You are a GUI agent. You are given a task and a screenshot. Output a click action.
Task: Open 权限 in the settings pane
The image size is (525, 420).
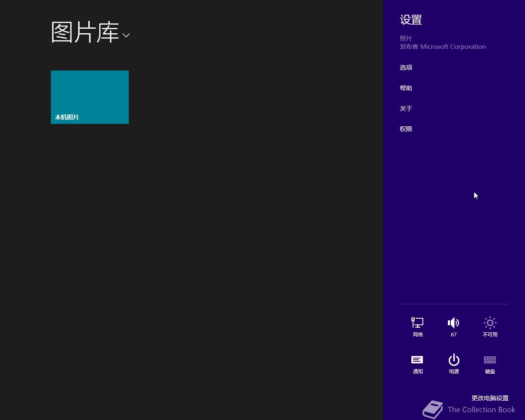click(x=406, y=129)
